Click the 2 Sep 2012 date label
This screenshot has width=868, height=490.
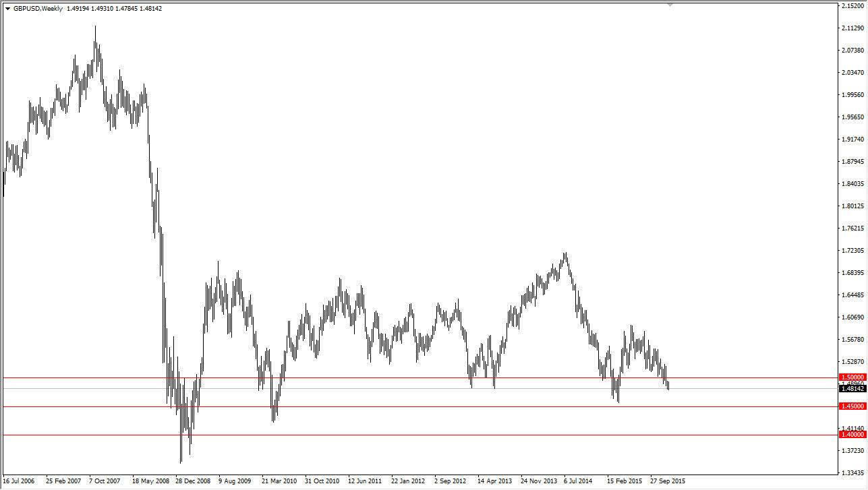click(x=451, y=482)
